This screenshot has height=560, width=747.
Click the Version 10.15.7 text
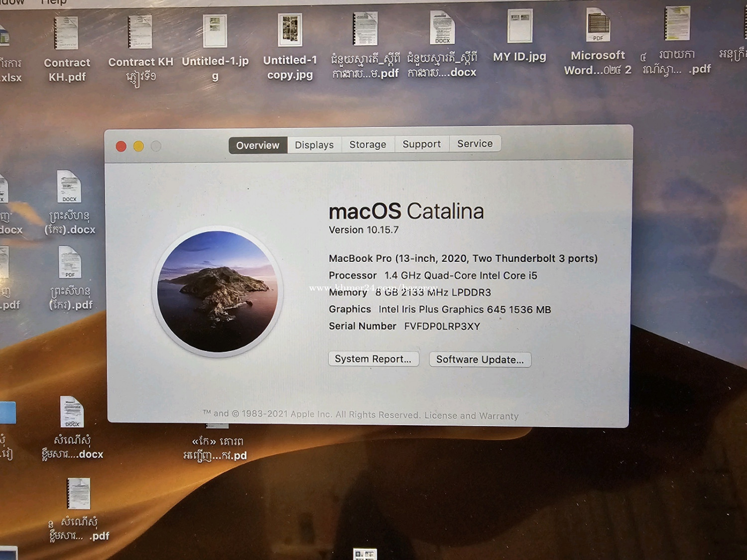tap(364, 230)
